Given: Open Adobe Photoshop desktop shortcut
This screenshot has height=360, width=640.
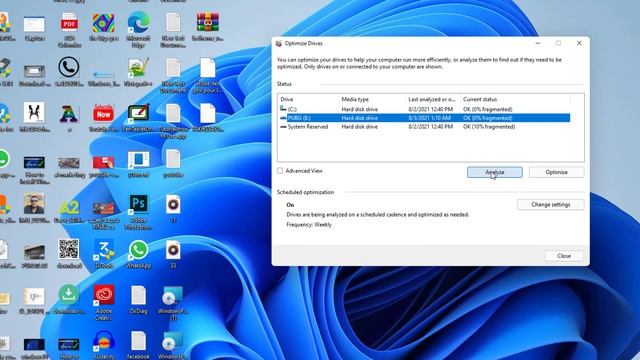Looking at the screenshot, I should point(138,204).
